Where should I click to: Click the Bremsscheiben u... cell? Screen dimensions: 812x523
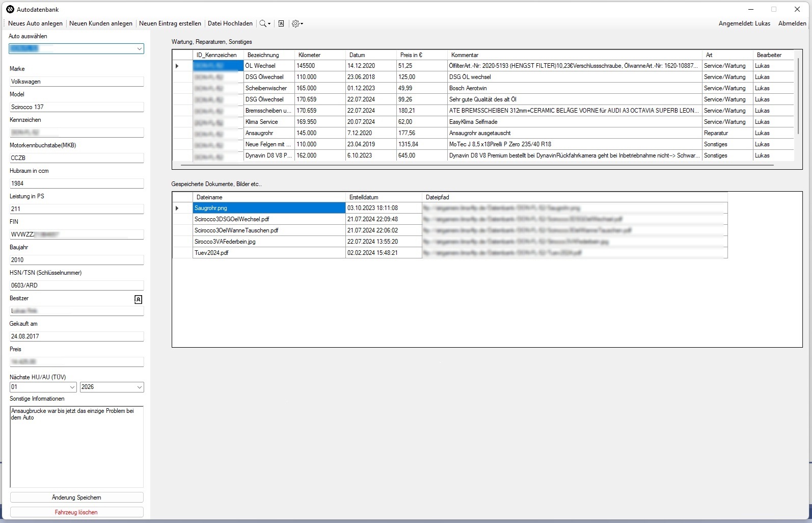click(269, 111)
